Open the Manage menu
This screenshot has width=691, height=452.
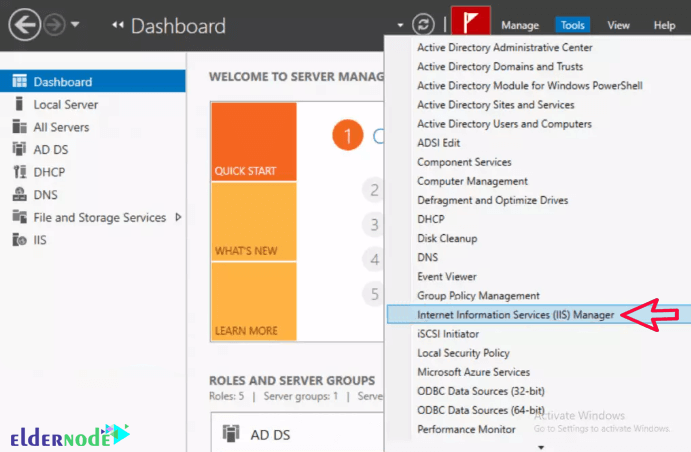tap(520, 26)
